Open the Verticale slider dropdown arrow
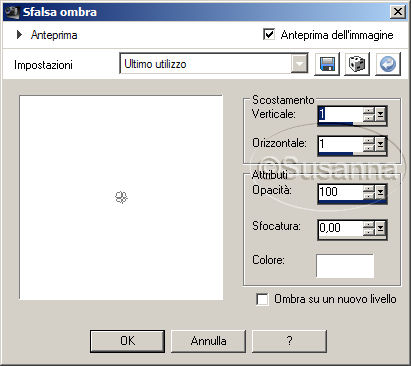This screenshot has width=411, height=366. click(x=381, y=115)
